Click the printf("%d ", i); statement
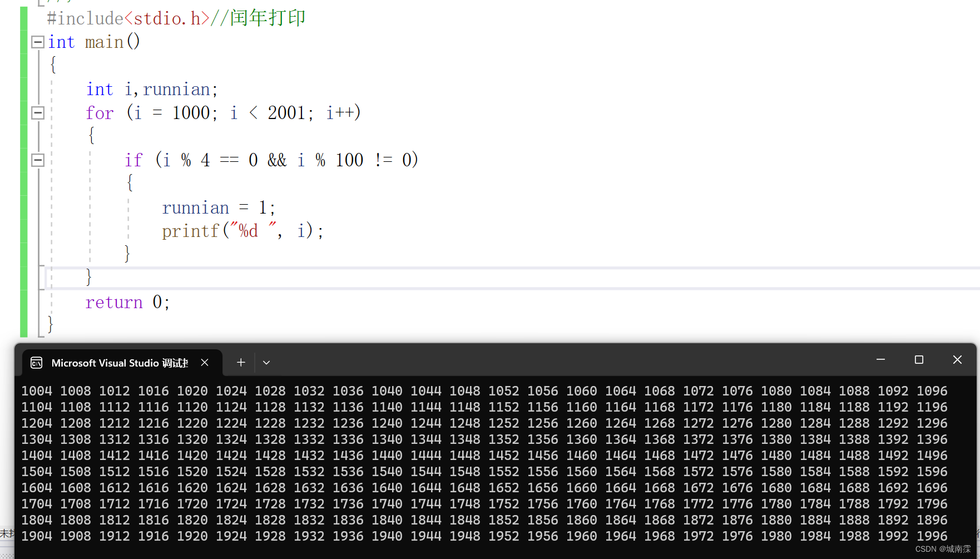This screenshot has width=980, height=559. pyautogui.click(x=242, y=231)
